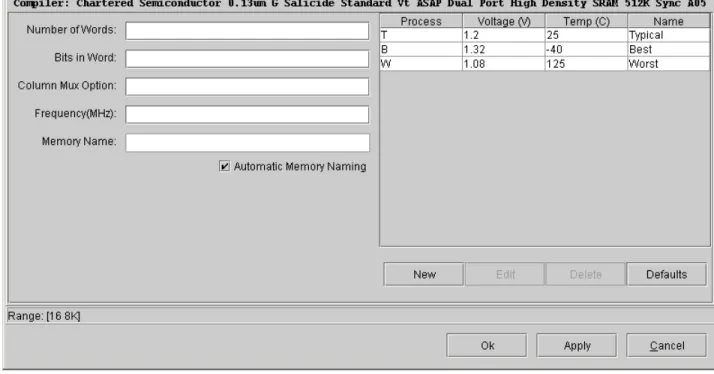This screenshot has height=374, width=714.
Task: Restore corners with the Defaults button
Action: [667, 274]
